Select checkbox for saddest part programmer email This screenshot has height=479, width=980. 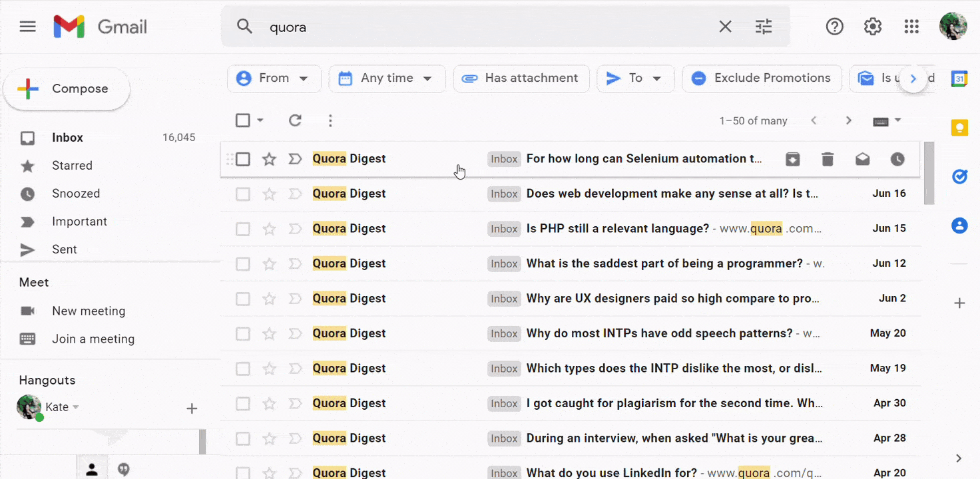point(243,264)
